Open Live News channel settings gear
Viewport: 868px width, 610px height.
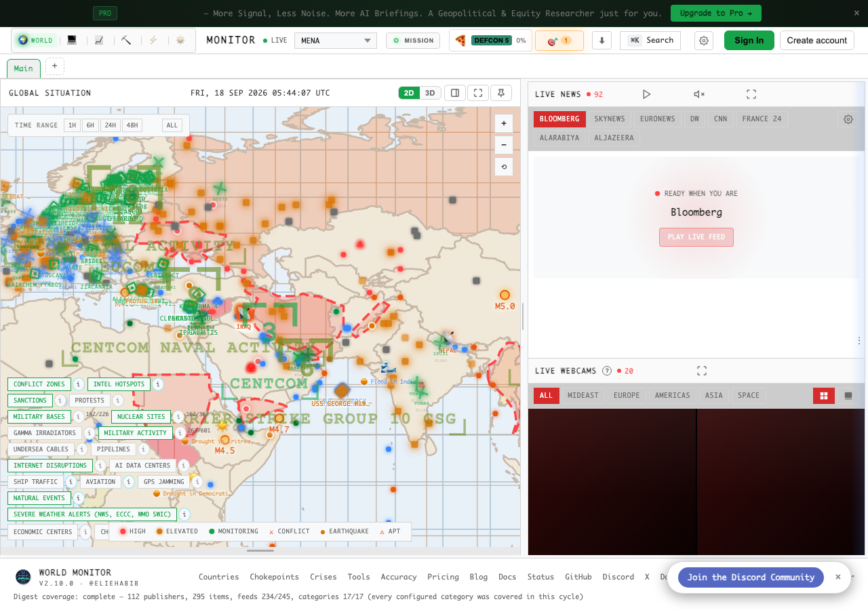(848, 119)
